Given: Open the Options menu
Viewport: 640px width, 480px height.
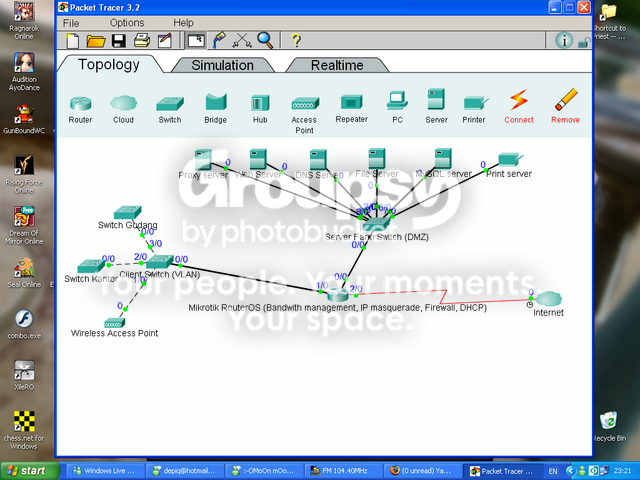Looking at the screenshot, I should (x=127, y=23).
